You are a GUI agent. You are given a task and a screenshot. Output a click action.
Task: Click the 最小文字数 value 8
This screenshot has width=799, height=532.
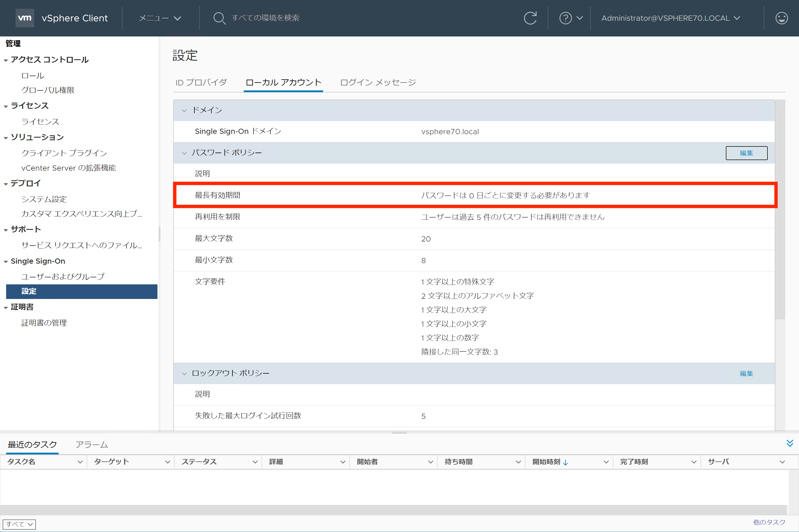tap(424, 260)
